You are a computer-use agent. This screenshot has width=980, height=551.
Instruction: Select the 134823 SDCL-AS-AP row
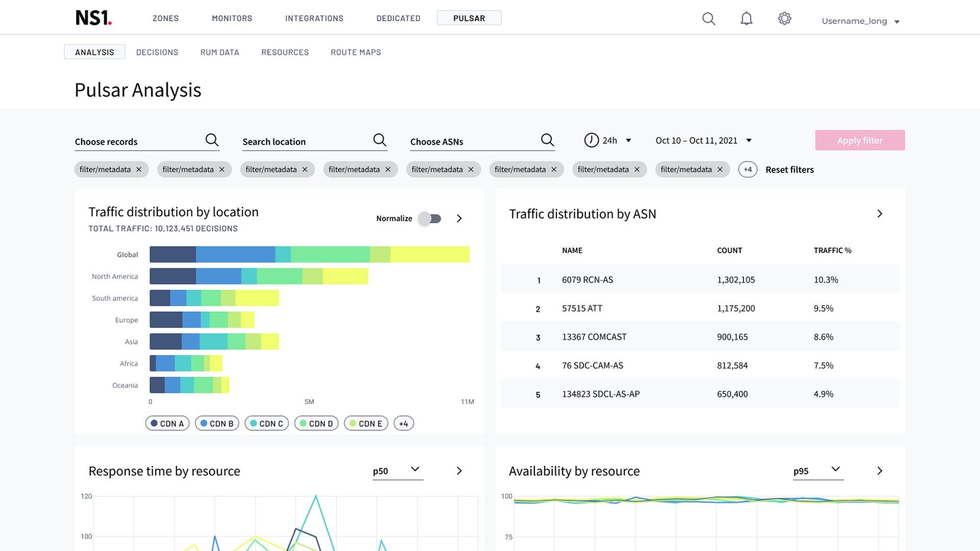click(x=700, y=393)
